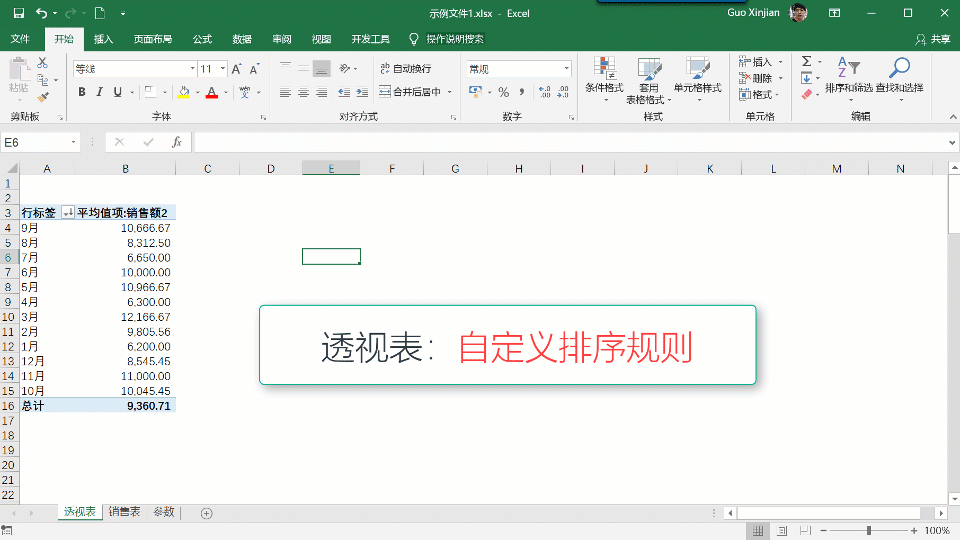Toggle wrap text (自动换行)
Screen dimensions: 960x540
pos(405,69)
